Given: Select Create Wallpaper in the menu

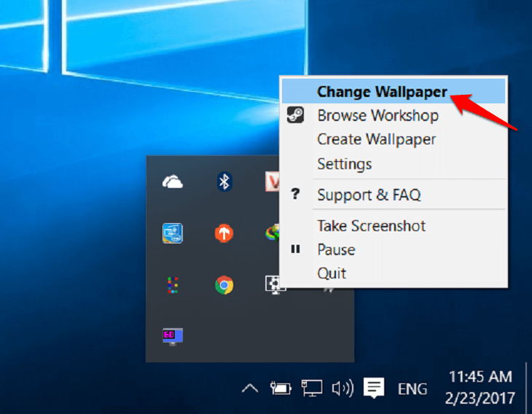Looking at the screenshot, I should (394, 139).
